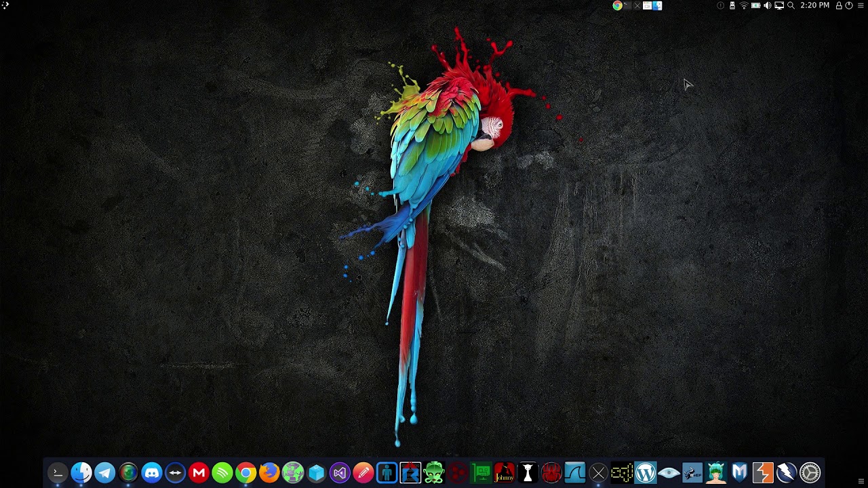Open the notification alert indicator in tray
The height and width of the screenshot is (488, 868).
point(720,5)
